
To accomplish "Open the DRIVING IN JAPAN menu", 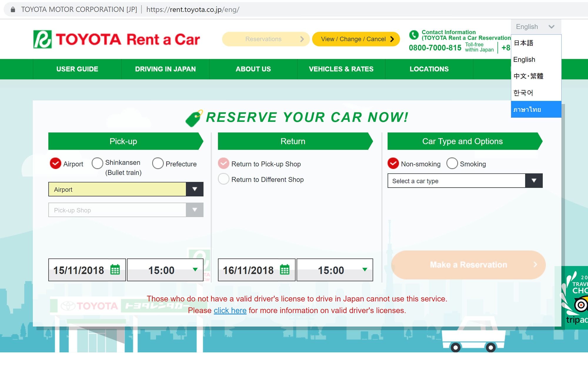I will coord(165,69).
